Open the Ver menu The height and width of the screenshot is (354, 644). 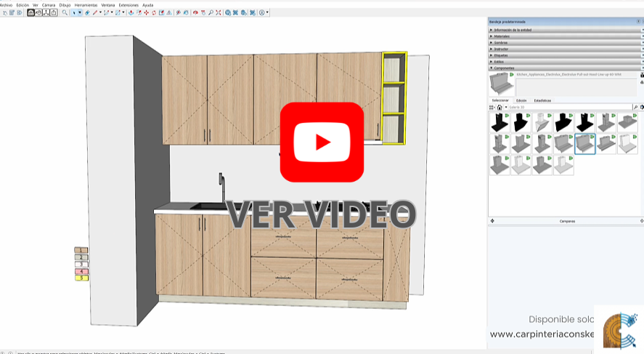[36, 5]
